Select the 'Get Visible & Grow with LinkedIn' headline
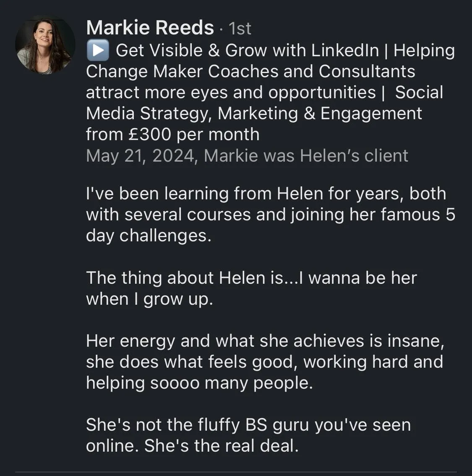 pos(247,50)
